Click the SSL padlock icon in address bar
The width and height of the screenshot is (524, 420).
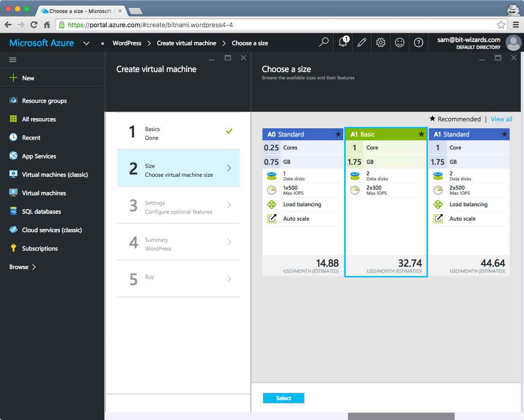coord(61,25)
